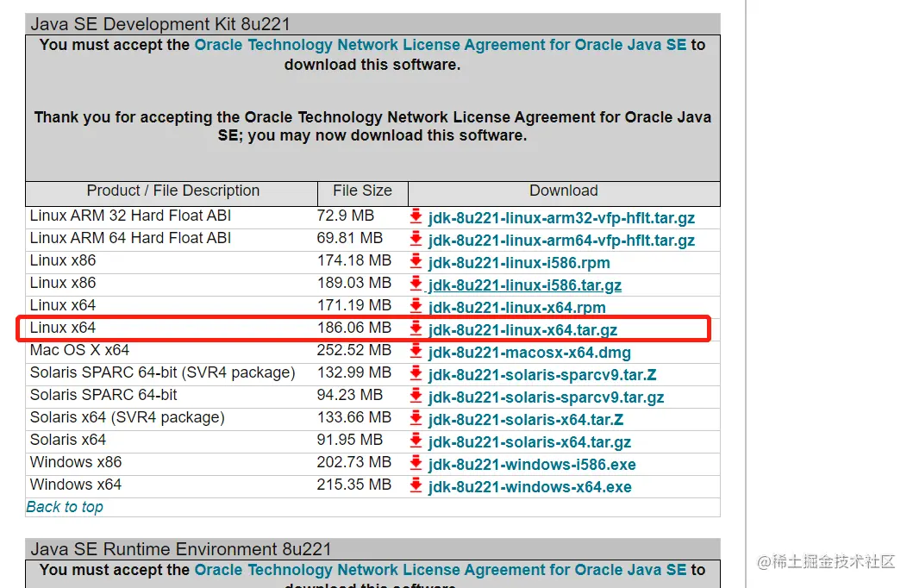Select the '171.19 MB' file size
This screenshot has height=588, width=913.
pyautogui.click(x=354, y=306)
